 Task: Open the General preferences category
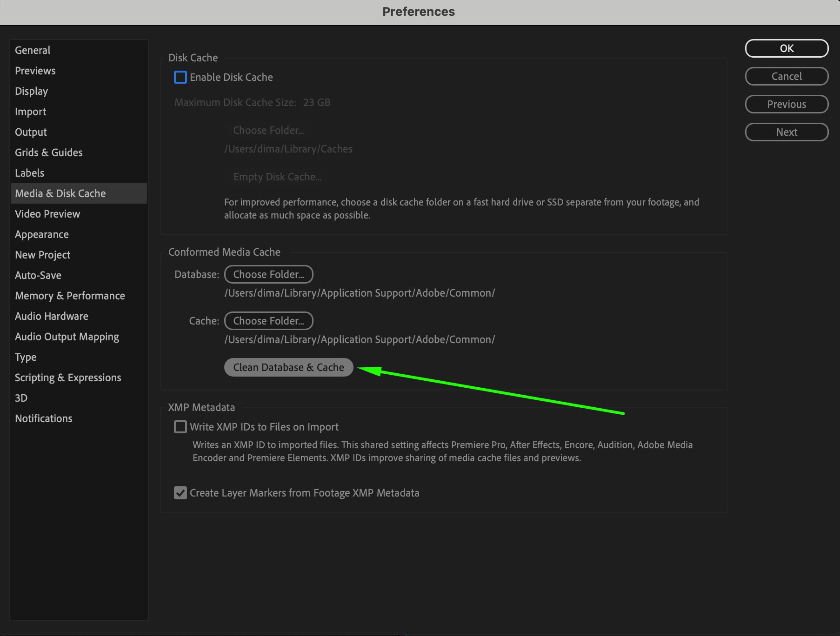pyautogui.click(x=33, y=50)
